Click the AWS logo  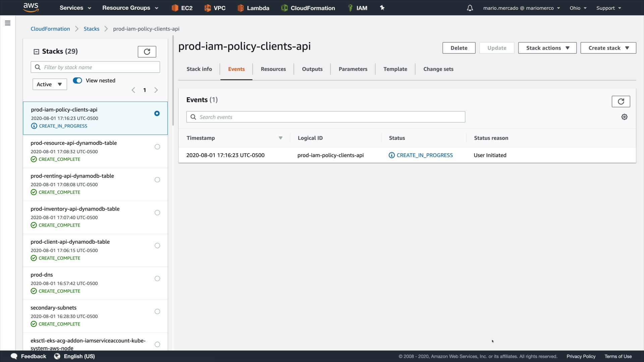[31, 7]
